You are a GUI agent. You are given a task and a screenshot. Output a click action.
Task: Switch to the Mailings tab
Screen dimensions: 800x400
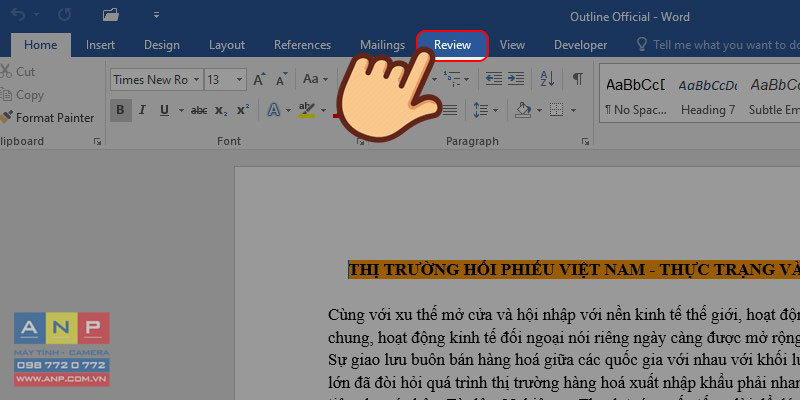pos(382,45)
